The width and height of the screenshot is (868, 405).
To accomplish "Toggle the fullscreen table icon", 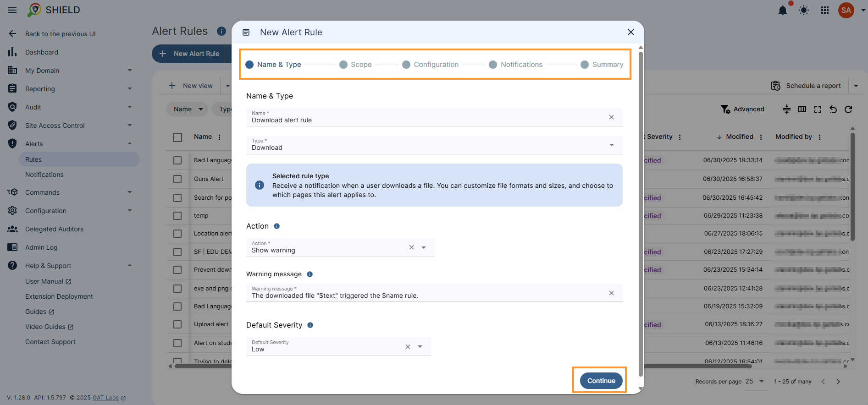I will tap(818, 109).
